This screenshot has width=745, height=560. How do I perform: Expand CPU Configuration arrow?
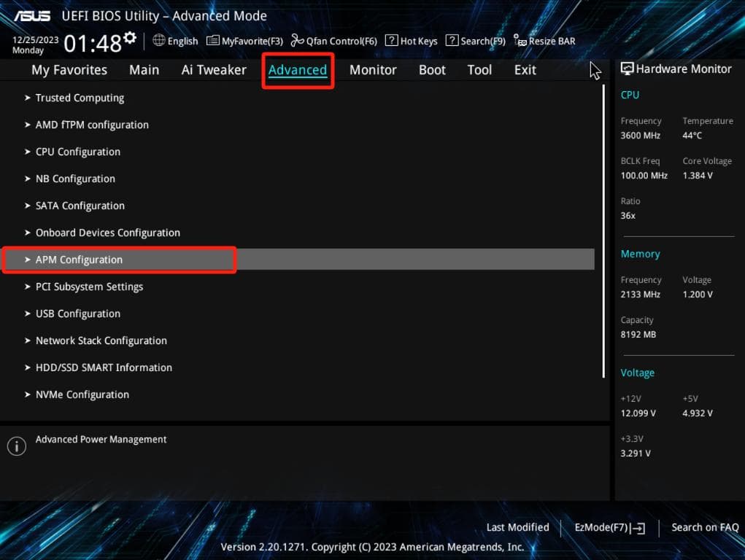28,152
